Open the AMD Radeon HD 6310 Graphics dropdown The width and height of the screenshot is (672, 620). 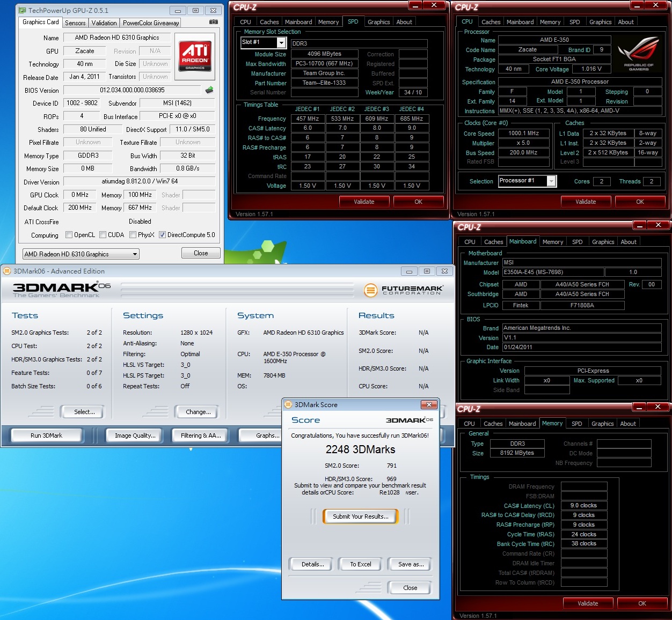[81, 254]
